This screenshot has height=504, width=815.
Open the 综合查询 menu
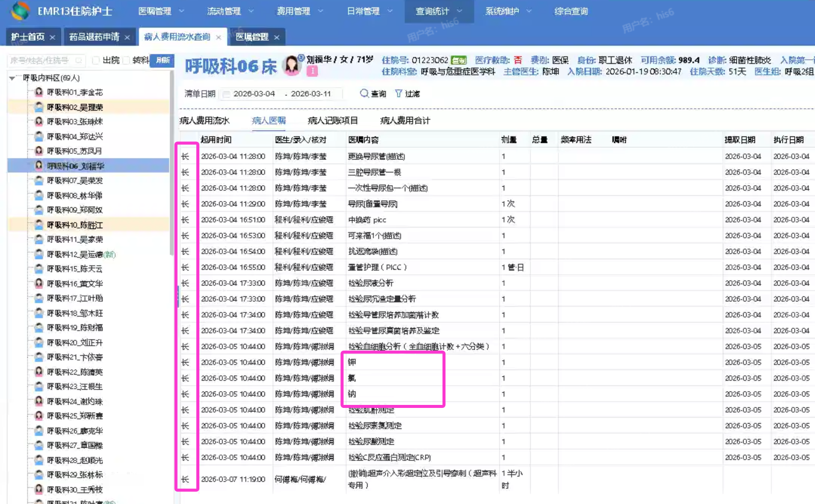click(x=571, y=11)
